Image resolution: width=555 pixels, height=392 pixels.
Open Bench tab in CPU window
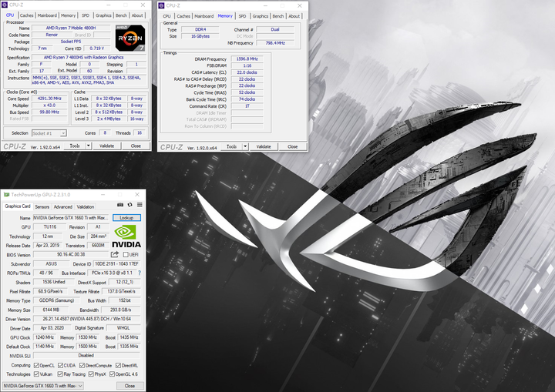(121, 15)
